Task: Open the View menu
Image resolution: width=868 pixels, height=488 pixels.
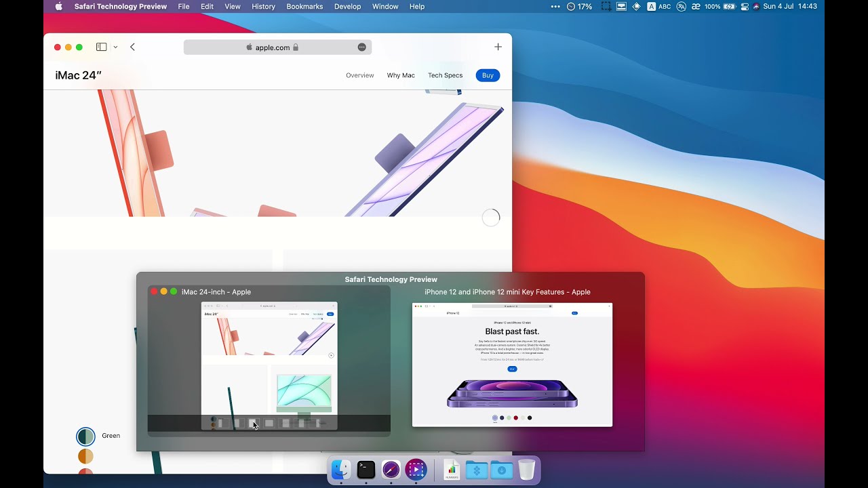Action: 233,7
